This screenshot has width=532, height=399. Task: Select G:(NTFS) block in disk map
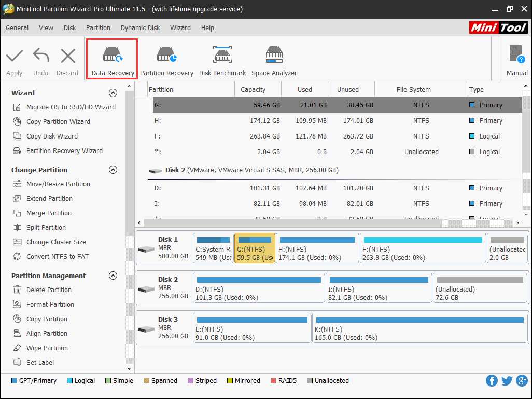[255, 248]
